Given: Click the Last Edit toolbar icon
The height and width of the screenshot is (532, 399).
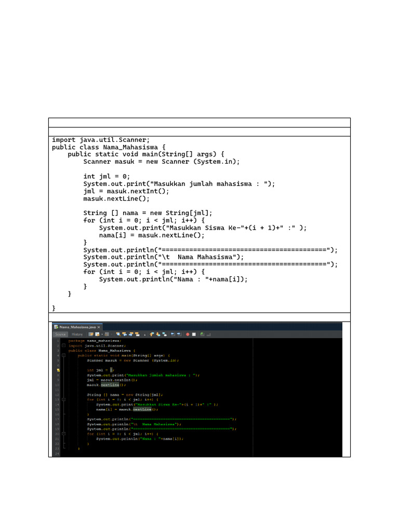Looking at the screenshot, I should pos(91,334).
